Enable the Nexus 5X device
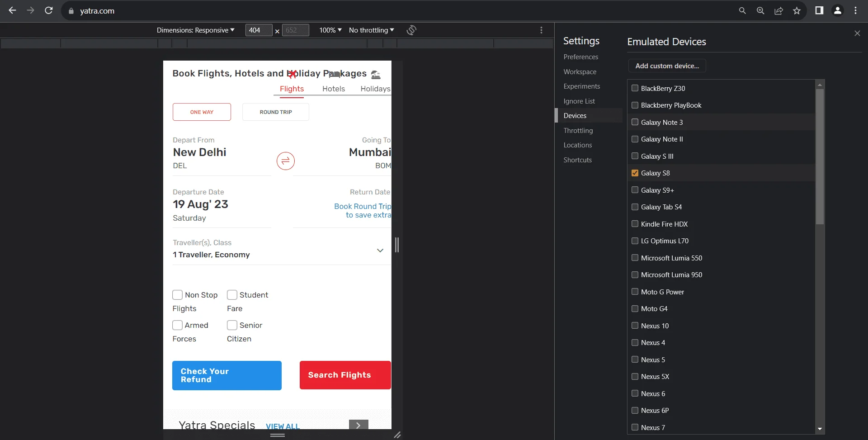 click(x=635, y=376)
